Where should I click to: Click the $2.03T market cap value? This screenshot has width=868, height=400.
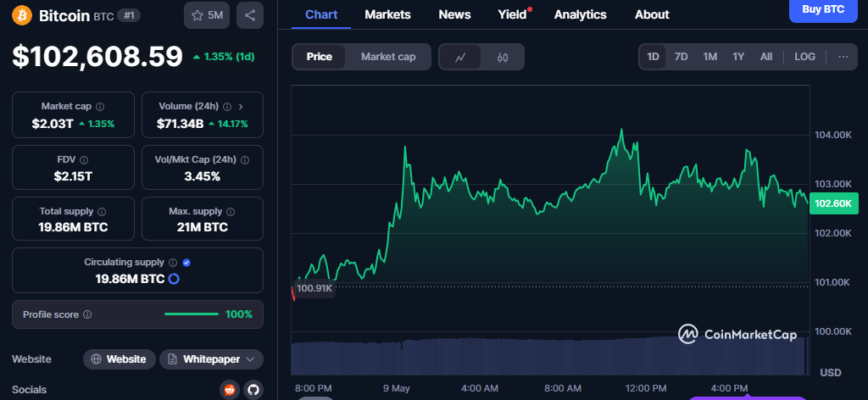pyautogui.click(x=53, y=124)
